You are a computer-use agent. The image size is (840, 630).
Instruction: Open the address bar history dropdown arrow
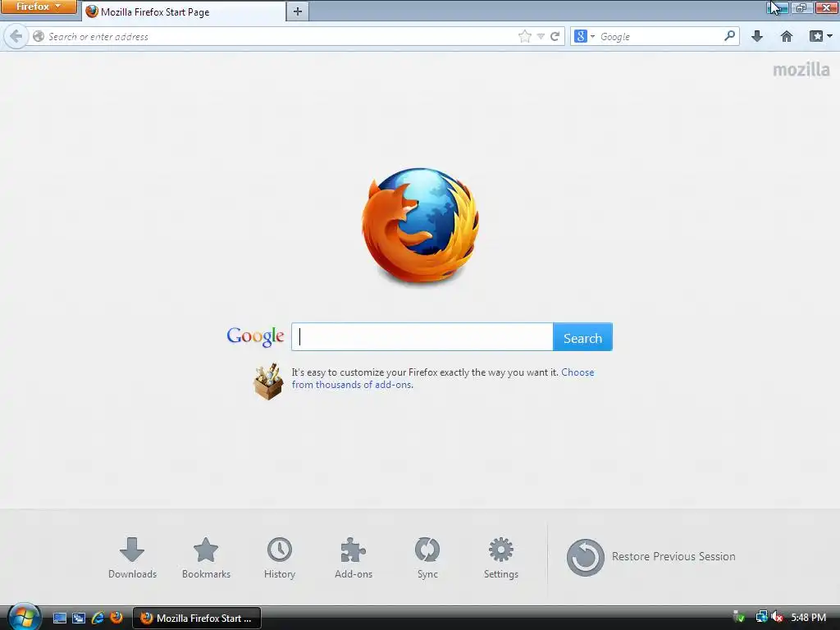pos(541,36)
